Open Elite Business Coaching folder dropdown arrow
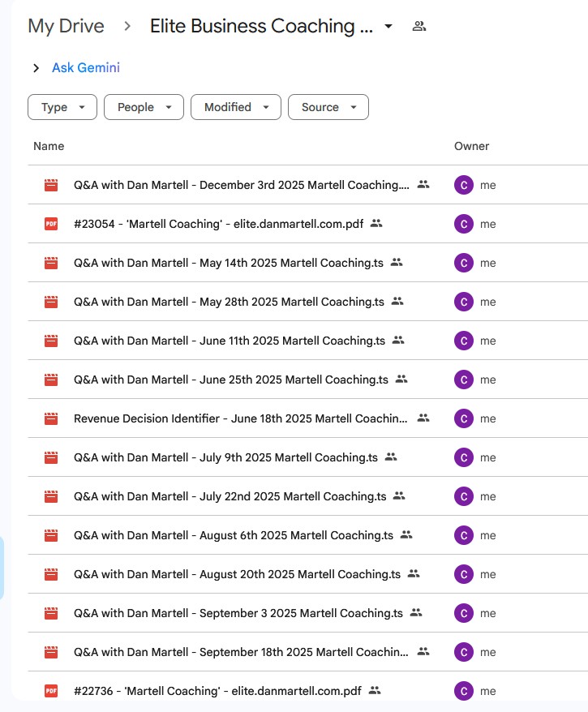 (388, 26)
